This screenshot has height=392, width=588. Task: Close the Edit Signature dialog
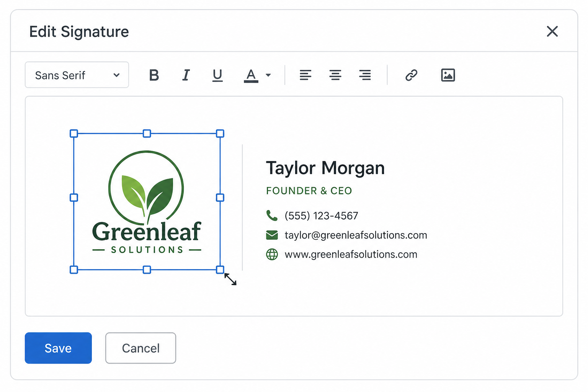pos(552,31)
